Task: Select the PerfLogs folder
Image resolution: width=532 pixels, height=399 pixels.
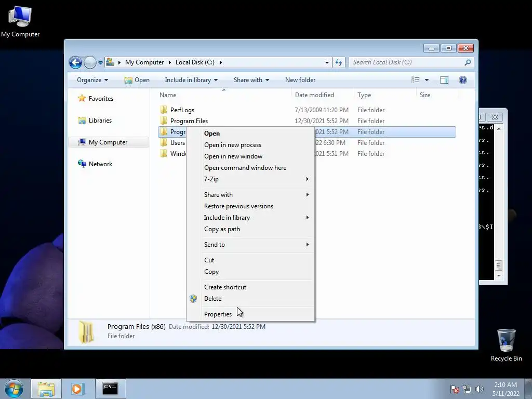Action: point(307,110)
